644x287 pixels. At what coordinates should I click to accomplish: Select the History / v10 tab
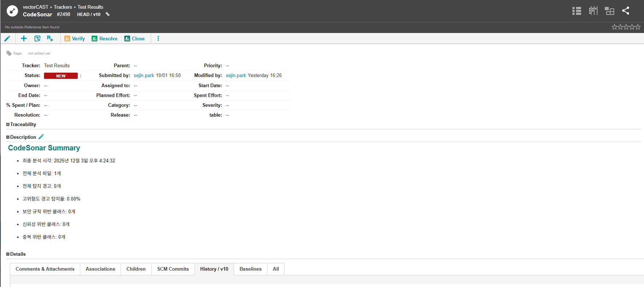point(214,269)
